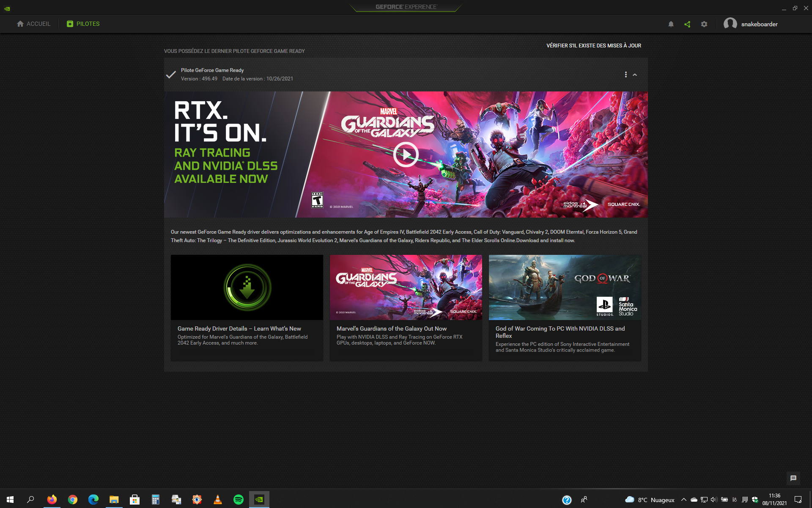Open the driver three-dot options menu

click(626, 75)
